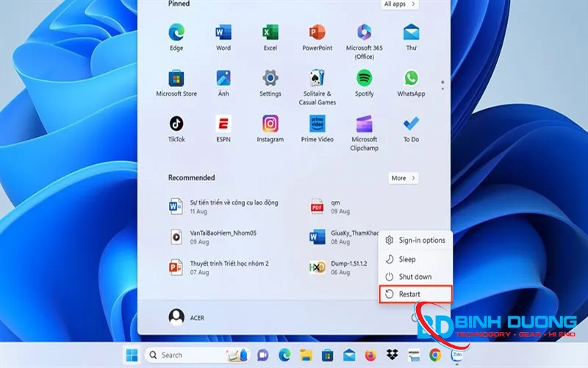Open Microsoft Clipchamp
This screenshot has width=588, height=368.
tap(364, 133)
